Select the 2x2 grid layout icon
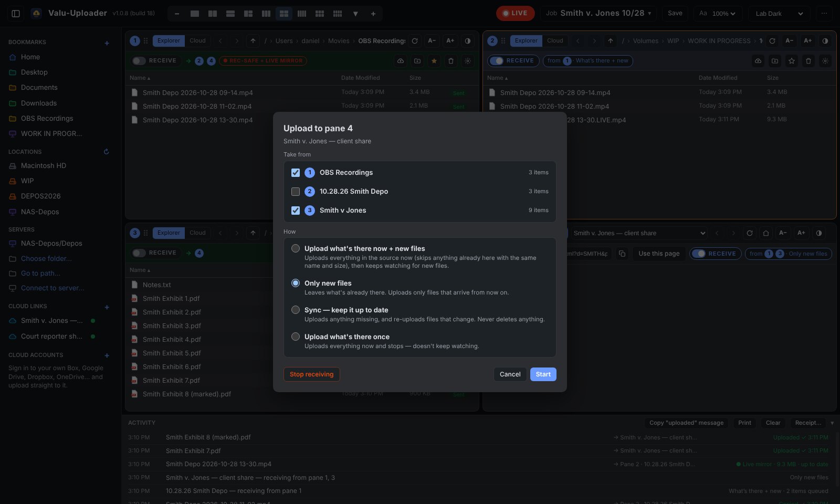840x504 pixels. click(x=284, y=14)
